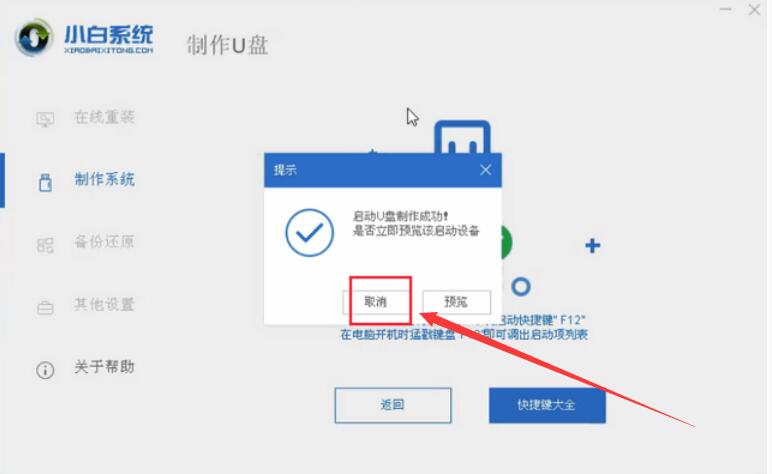This screenshot has width=772, height=474.
Task: Click the 关于帮助 info icon
Action: (x=45, y=370)
